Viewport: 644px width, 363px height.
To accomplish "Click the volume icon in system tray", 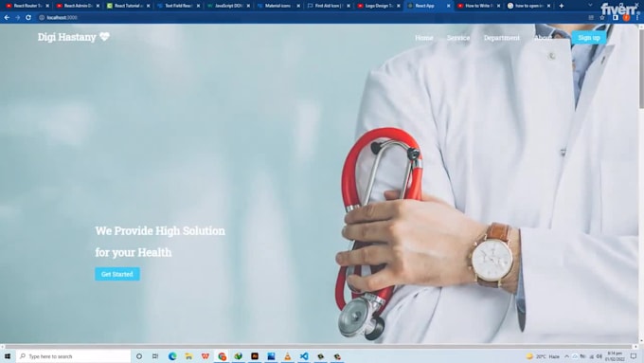I will coord(599,356).
